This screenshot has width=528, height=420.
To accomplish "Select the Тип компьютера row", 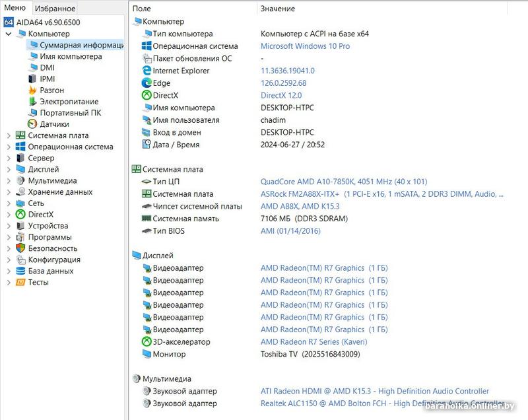I will [x=255, y=34].
